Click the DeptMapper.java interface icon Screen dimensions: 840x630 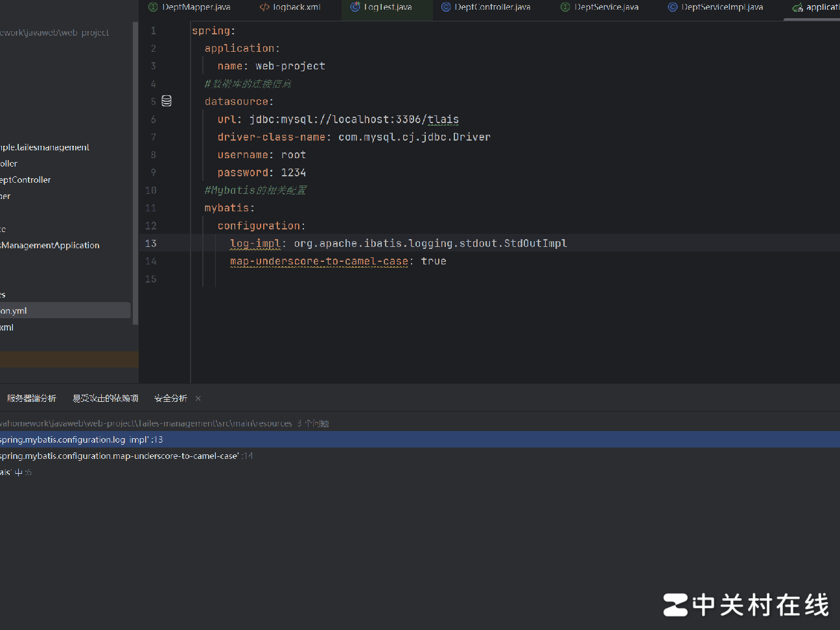point(153,7)
